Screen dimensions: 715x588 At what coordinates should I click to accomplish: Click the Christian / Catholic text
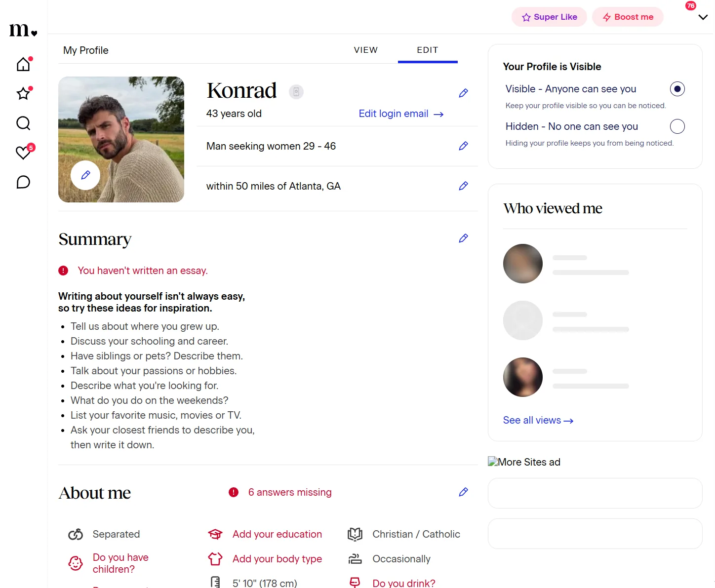(416, 534)
